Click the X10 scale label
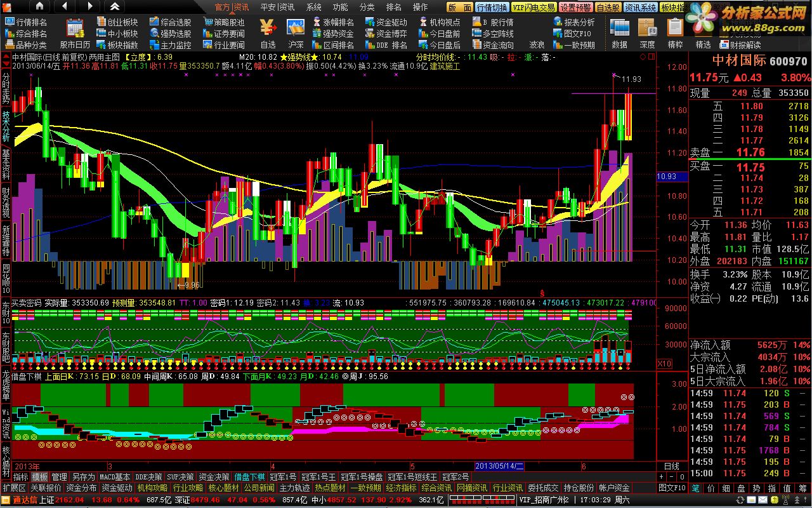The width and height of the screenshot is (812, 508). coord(664,364)
